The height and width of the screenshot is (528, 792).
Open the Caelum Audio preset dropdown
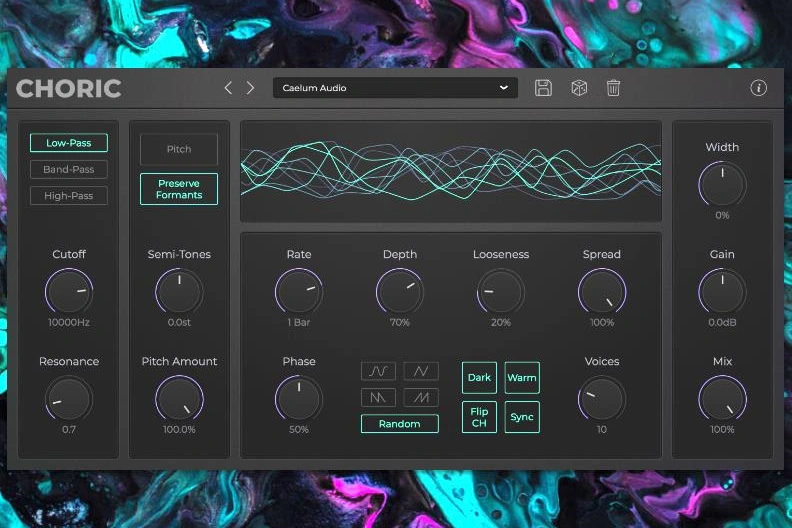point(395,88)
